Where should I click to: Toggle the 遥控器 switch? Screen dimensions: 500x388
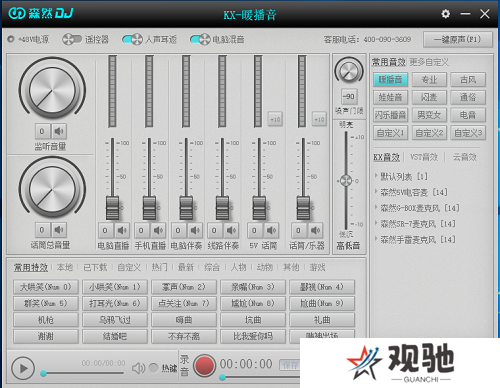[72, 39]
